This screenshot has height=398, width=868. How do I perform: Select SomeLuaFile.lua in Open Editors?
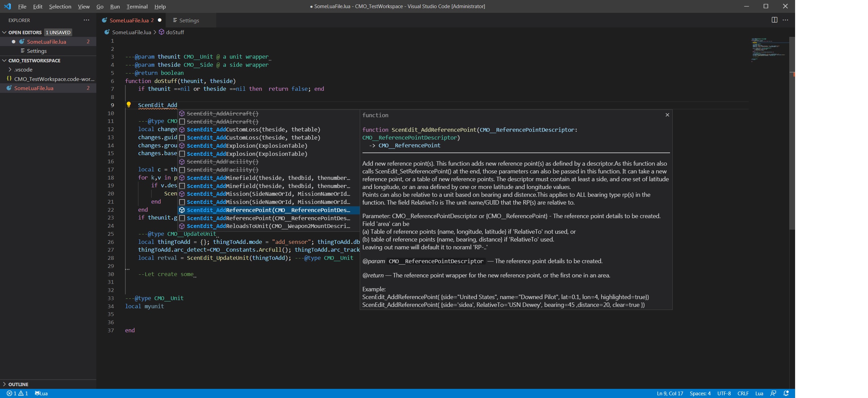pos(48,41)
